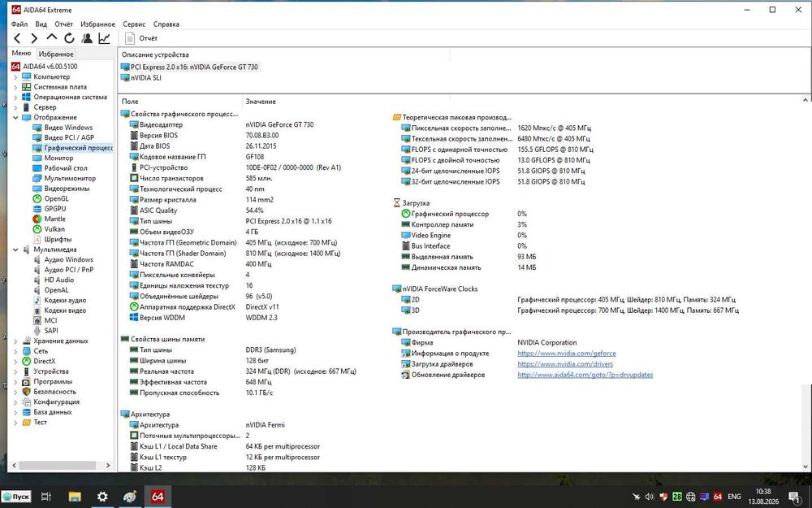812x508 pixels.
Task: Switch to the Избранное sidebar tab
Action: point(56,54)
